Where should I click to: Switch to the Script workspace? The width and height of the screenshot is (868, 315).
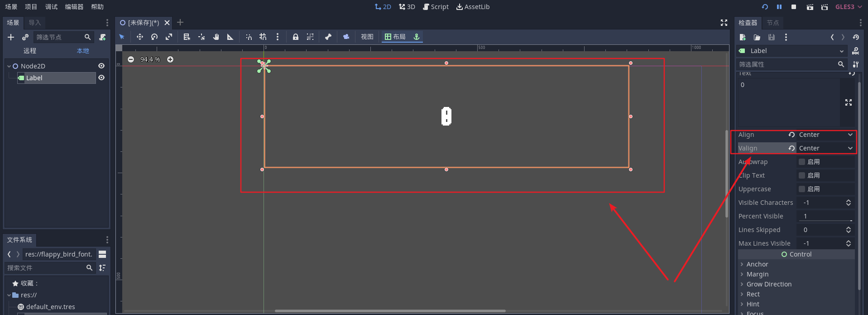tap(436, 7)
